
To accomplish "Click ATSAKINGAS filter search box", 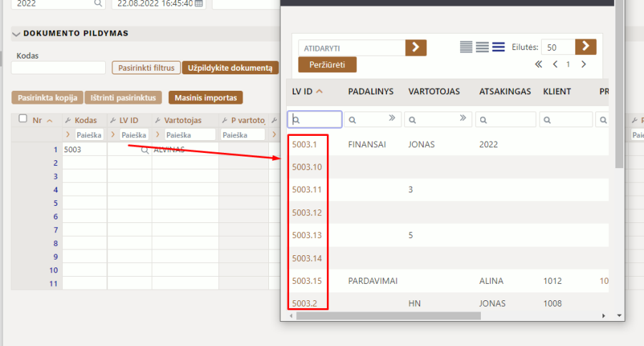I will (x=506, y=119).
